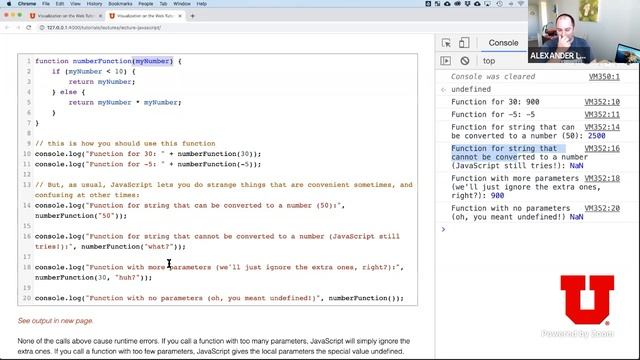The image size is (640, 360).
Task: Click the 'See output in new page' link
Action: coord(55,321)
